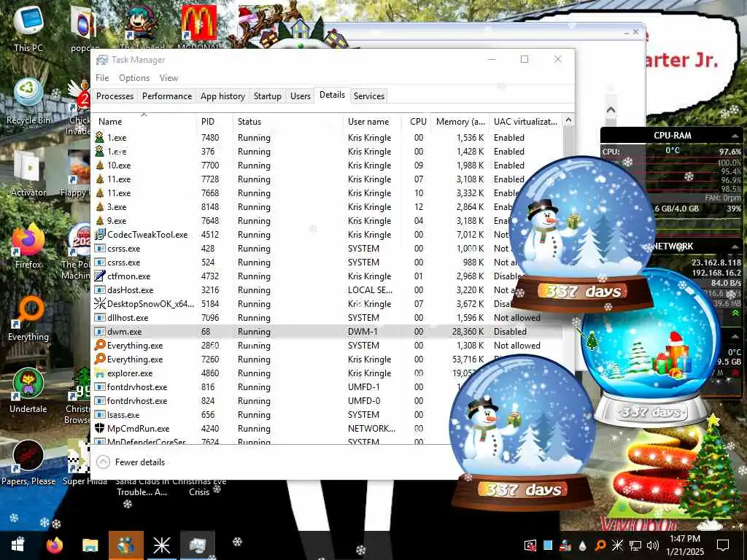Click the Everything magnifier tray icon
This screenshot has width=747, height=560.
600,545
